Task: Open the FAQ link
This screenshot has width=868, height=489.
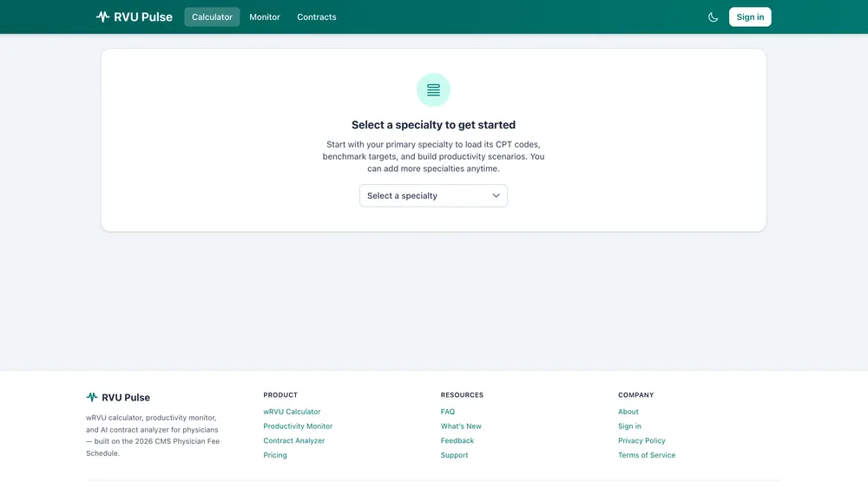Action: (448, 412)
